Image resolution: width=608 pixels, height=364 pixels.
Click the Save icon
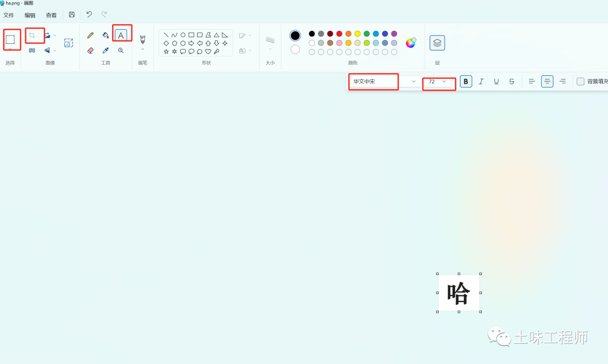coord(71,14)
